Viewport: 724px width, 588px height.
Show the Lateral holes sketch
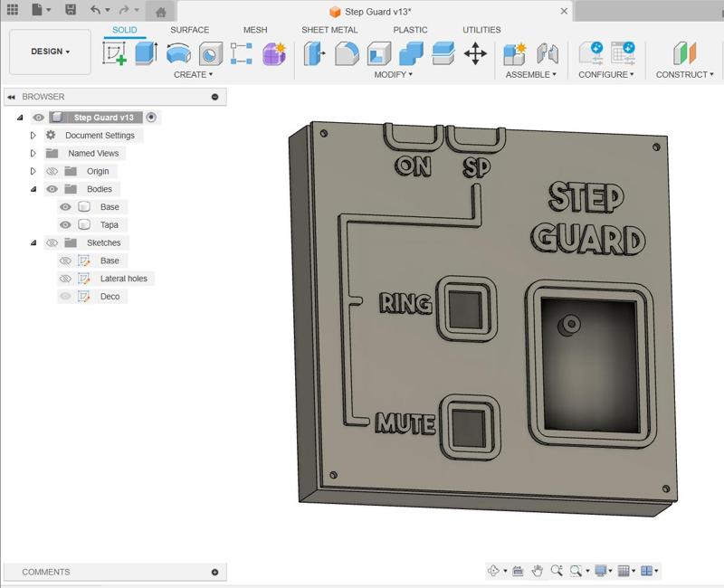coord(65,279)
